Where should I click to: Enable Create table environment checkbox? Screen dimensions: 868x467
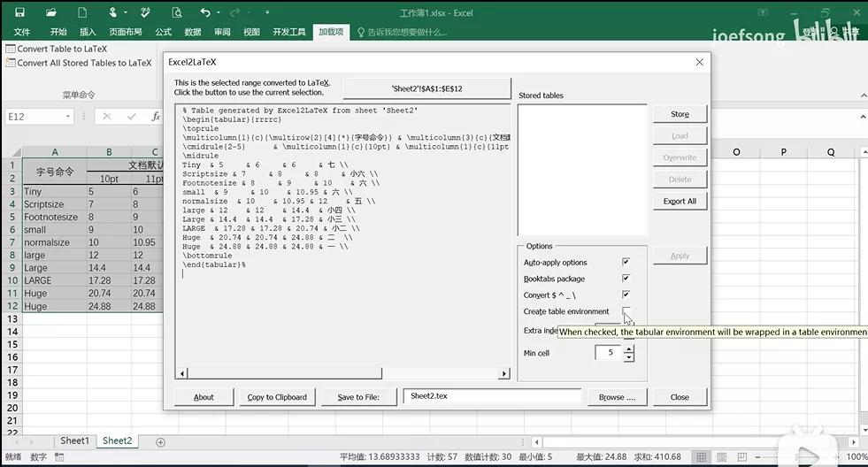coord(626,311)
